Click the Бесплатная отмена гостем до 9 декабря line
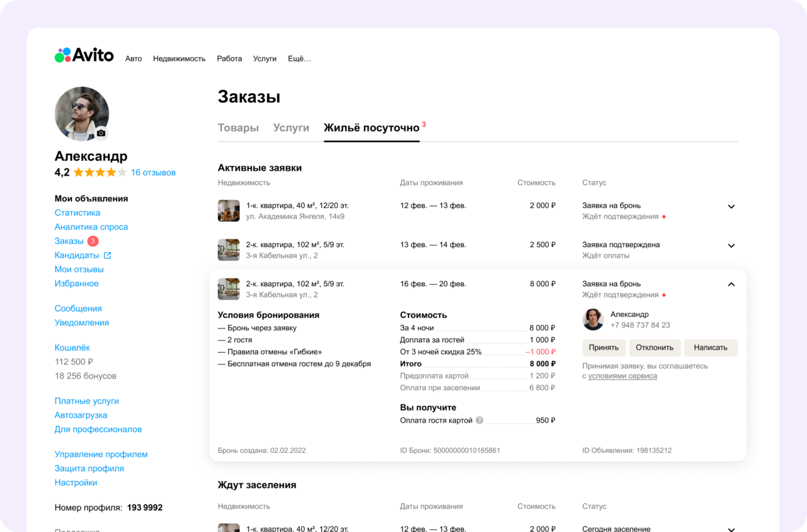The image size is (807, 532). 294,364
